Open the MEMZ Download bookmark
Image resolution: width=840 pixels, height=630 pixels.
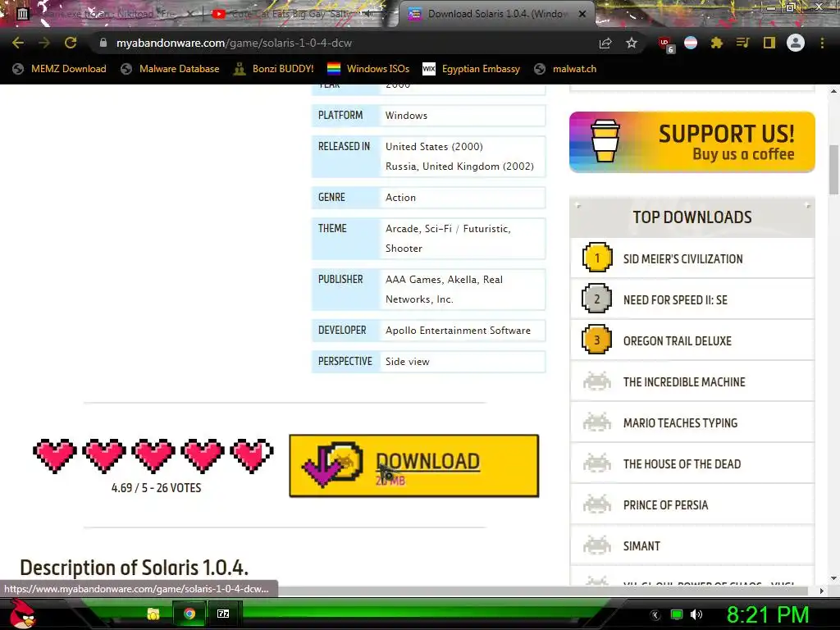point(59,69)
